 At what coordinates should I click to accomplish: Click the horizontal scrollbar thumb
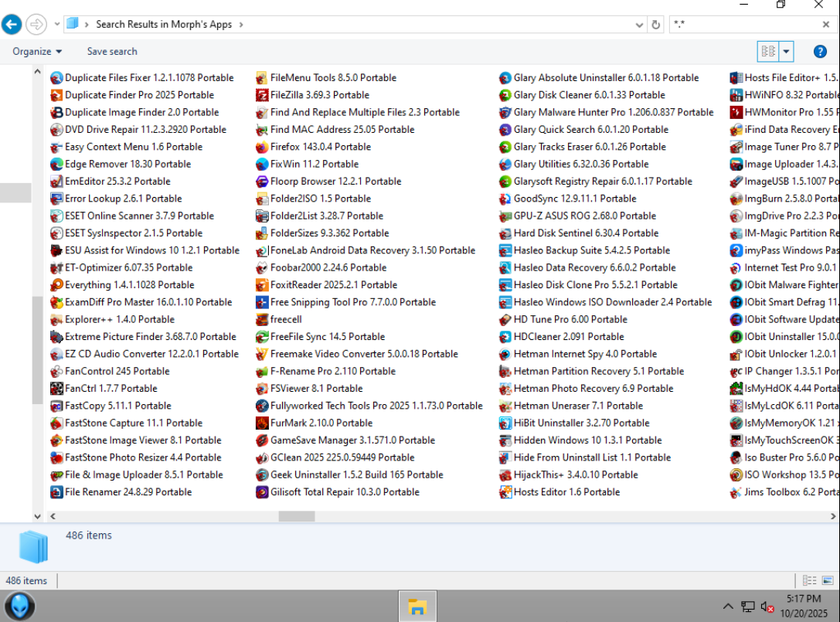tap(296, 516)
